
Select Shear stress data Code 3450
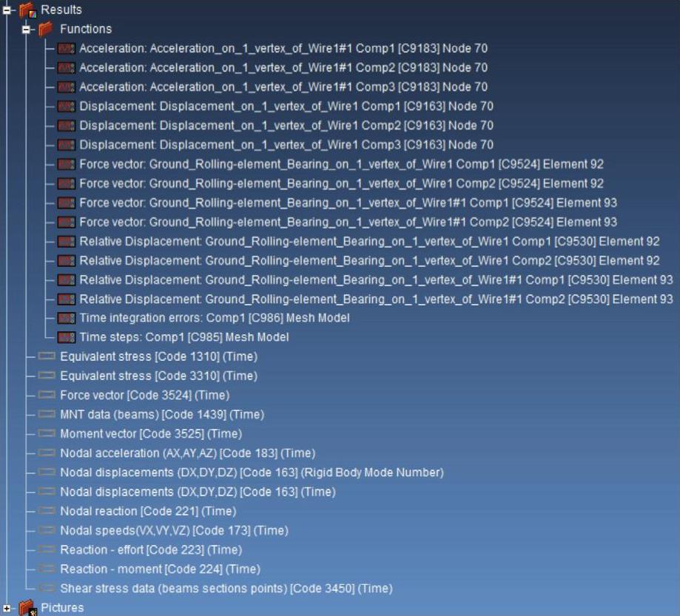coord(226,589)
